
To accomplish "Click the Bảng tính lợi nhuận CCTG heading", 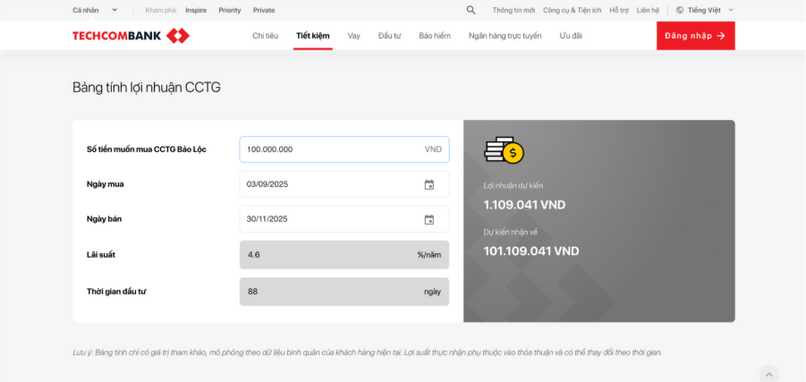I will click(146, 87).
